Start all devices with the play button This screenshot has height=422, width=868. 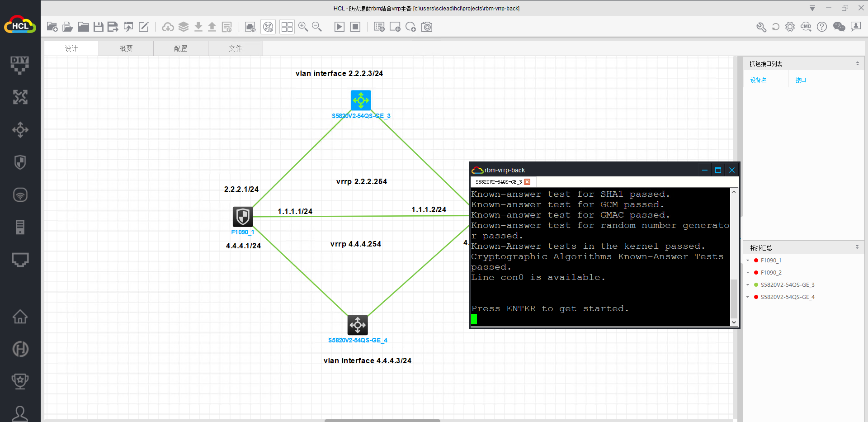[x=339, y=27]
